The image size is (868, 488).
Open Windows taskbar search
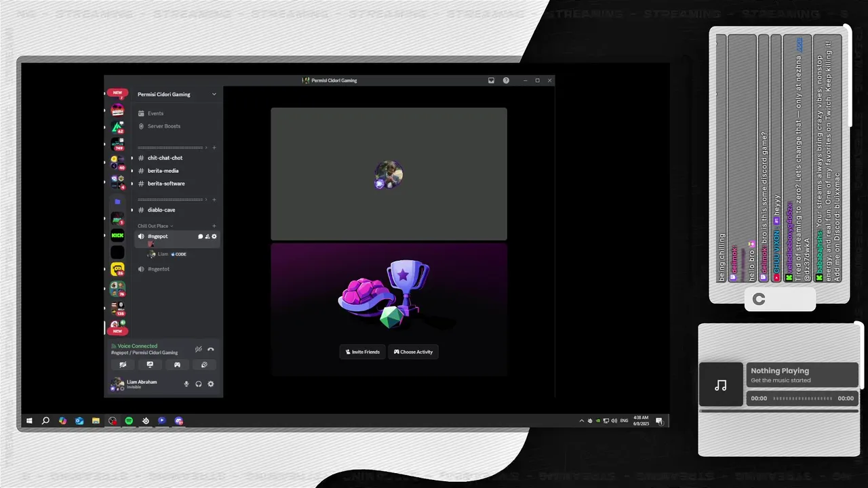click(45, 421)
